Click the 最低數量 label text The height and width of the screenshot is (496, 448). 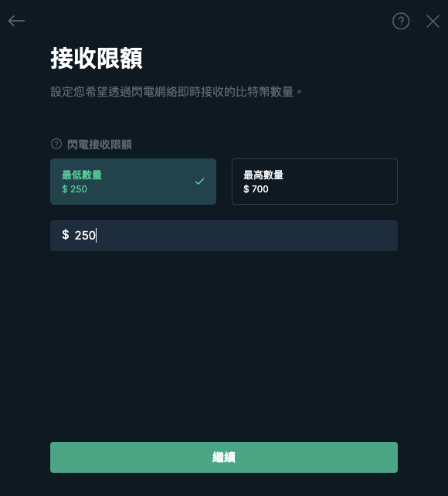(82, 175)
